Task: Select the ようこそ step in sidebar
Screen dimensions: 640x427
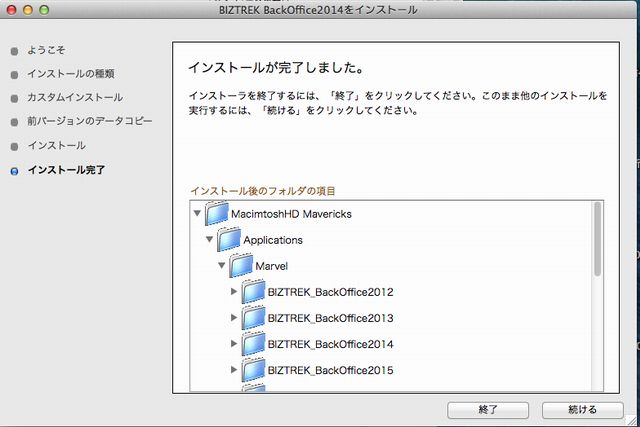Action: click(x=48, y=49)
